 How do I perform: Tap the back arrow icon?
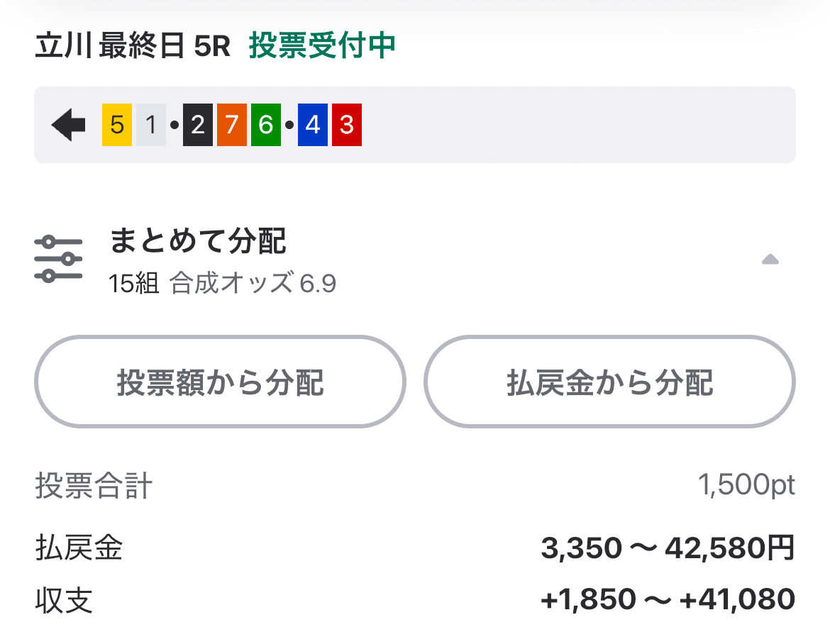click(x=68, y=124)
